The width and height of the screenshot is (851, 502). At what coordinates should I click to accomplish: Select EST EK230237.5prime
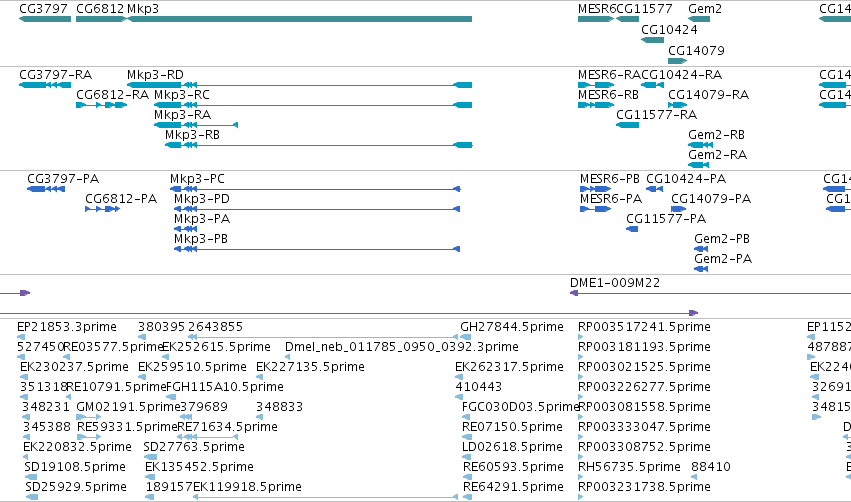coord(74,367)
